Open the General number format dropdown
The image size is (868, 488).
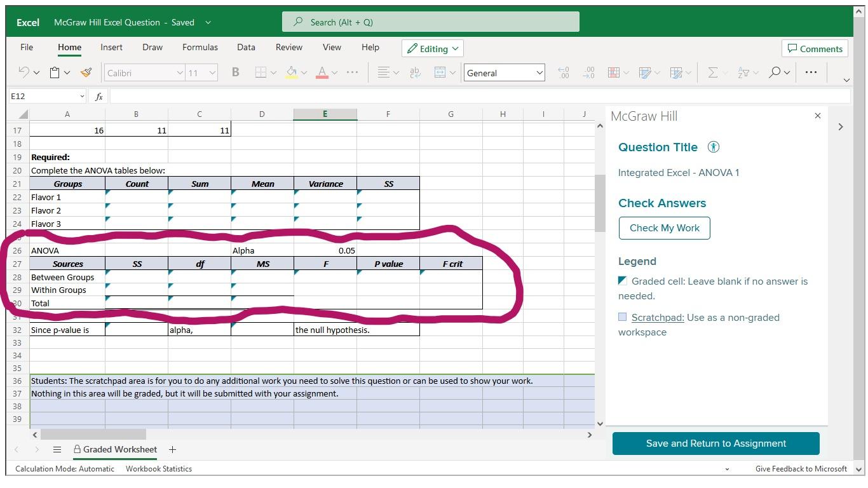point(539,72)
